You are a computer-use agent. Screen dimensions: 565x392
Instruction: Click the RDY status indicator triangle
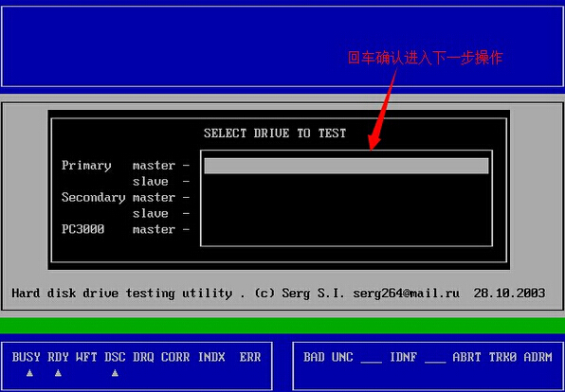(58, 373)
